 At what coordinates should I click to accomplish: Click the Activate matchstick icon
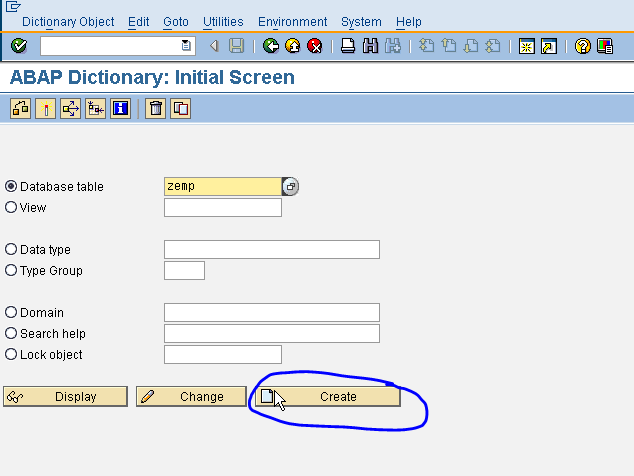click(45, 108)
